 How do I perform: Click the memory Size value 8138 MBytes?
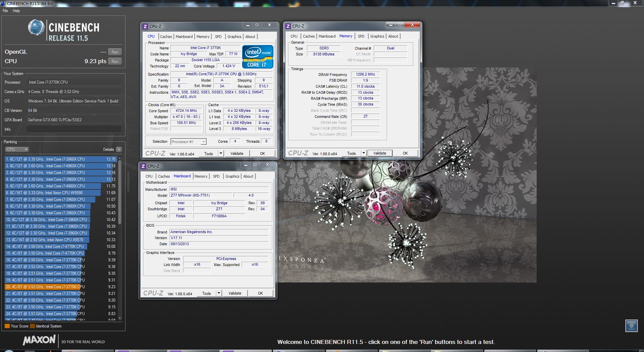pyautogui.click(x=324, y=54)
